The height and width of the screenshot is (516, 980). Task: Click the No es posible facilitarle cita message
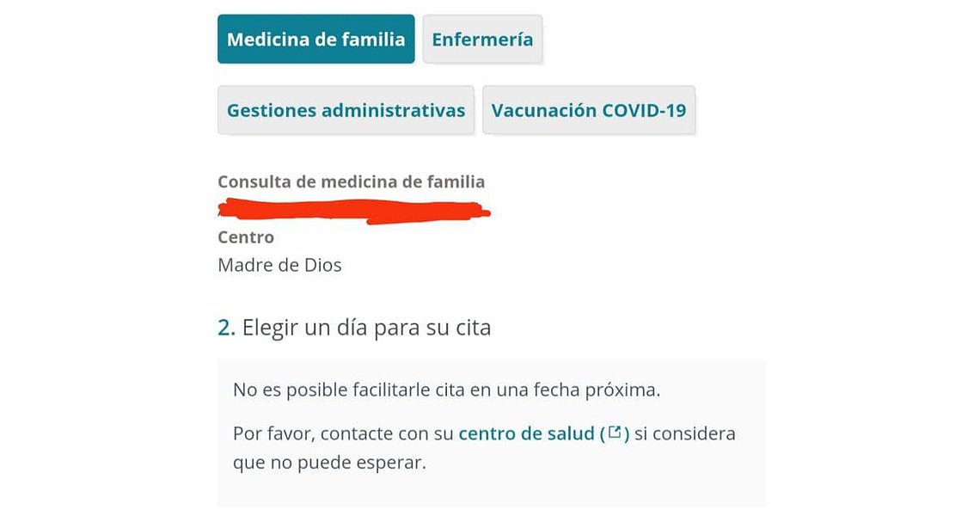point(446,390)
